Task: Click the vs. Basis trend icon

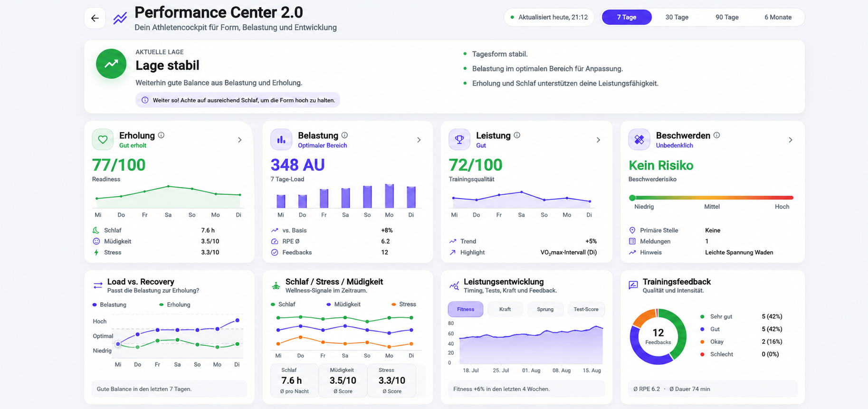Action: point(275,230)
